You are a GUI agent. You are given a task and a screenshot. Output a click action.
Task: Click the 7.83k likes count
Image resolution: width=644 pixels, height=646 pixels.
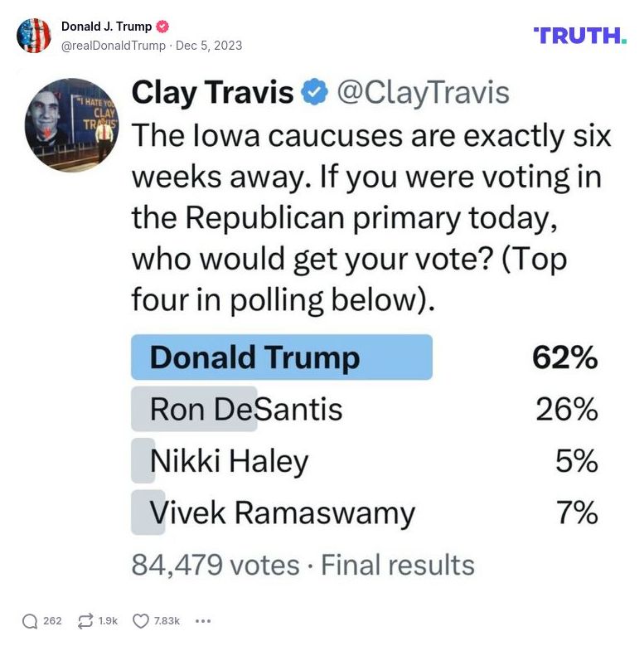click(167, 620)
